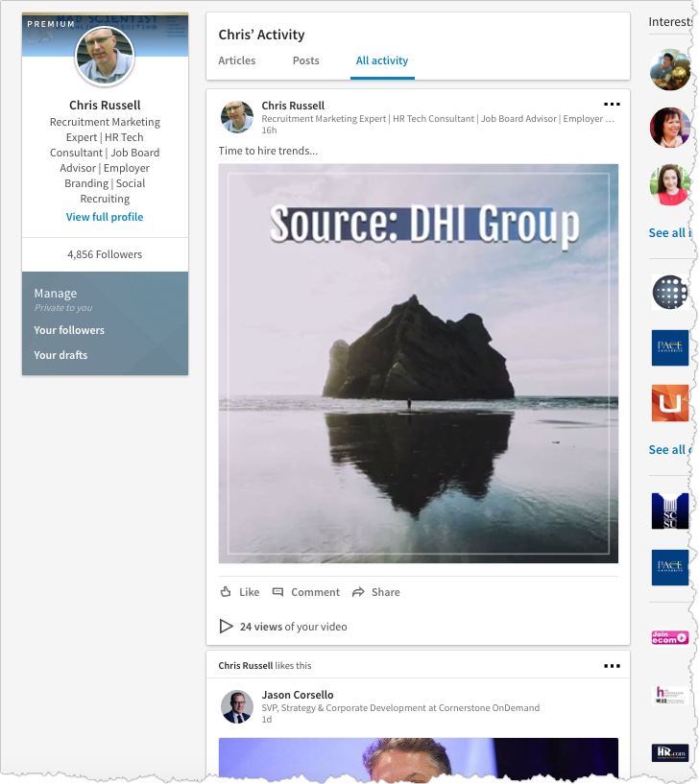Click the Comment speech bubble icon
Screen dimensions: 699x784
[278, 592]
